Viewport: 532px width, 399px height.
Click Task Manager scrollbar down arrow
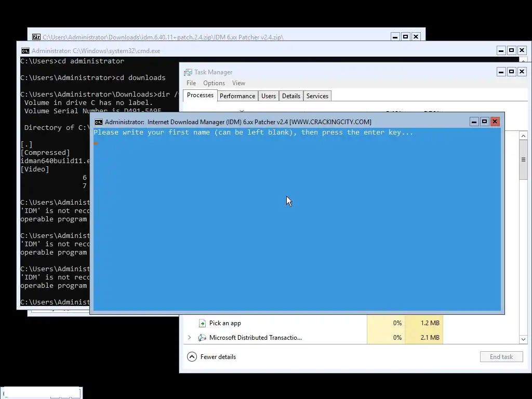pyautogui.click(x=523, y=339)
